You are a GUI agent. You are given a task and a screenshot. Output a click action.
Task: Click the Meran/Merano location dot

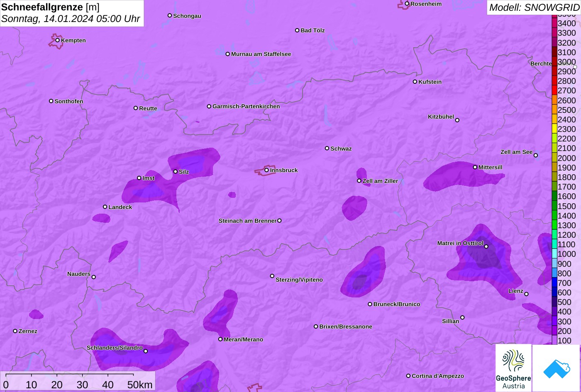click(x=220, y=339)
